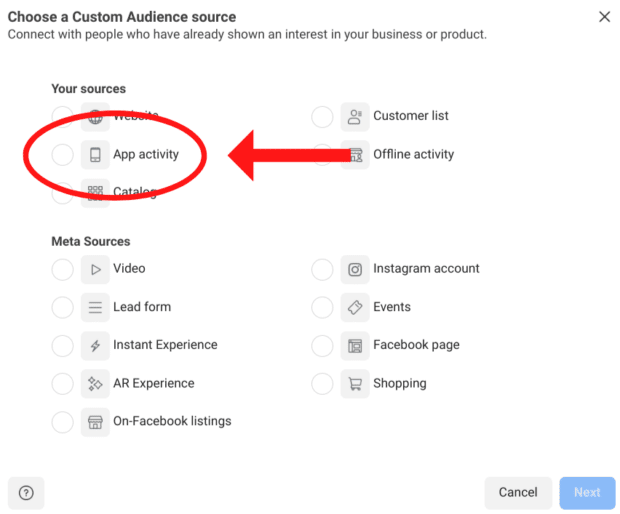Click the Offline activity label

(413, 155)
